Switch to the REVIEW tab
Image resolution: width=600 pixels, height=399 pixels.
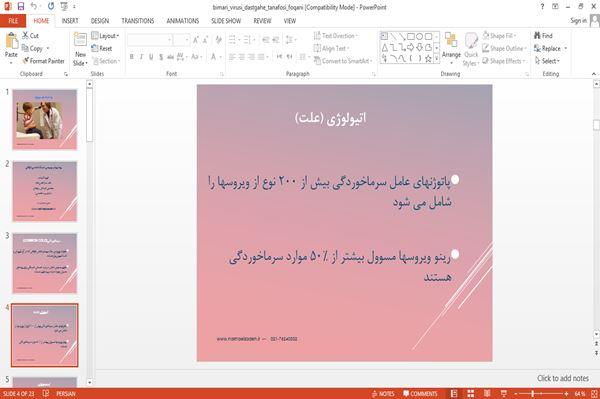coord(262,21)
